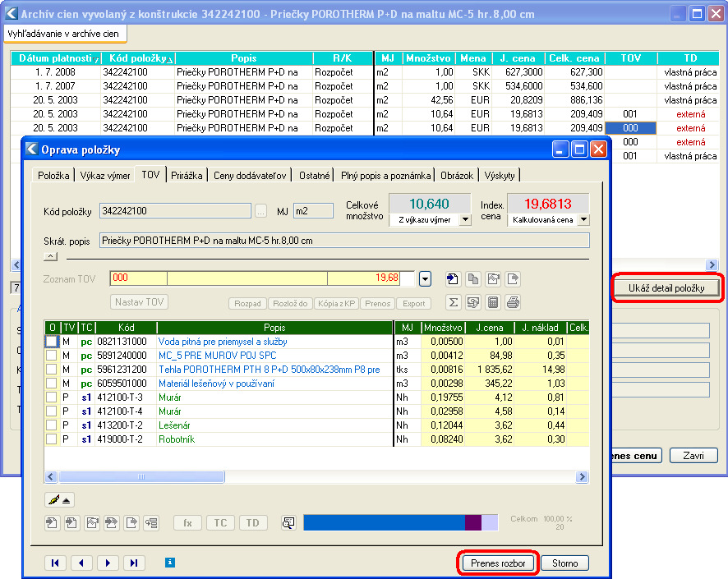Image resolution: width=728 pixels, height=579 pixels.
Task: Check the box for Materiál lešeňový row
Action: point(52,384)
